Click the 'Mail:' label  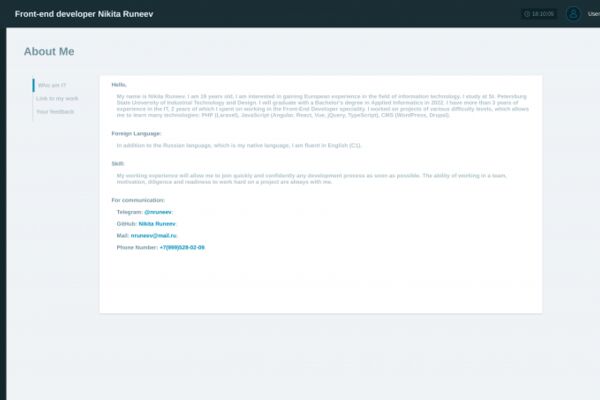pos(123,236)
